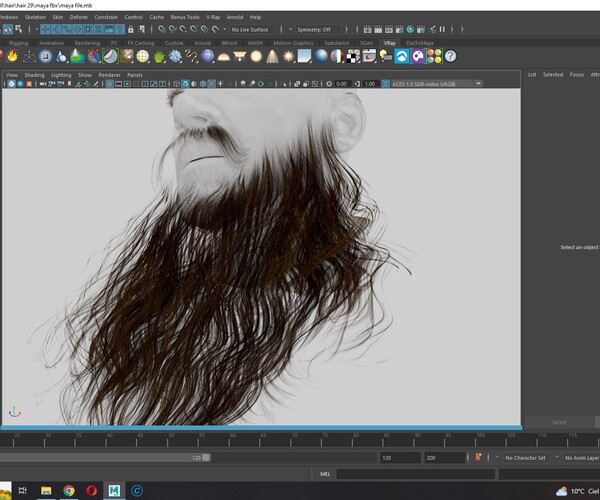Screen dimensions: 600x500
Task: Click the V-Ray spotlight cone shelf icon
Action: click(272, 56)
